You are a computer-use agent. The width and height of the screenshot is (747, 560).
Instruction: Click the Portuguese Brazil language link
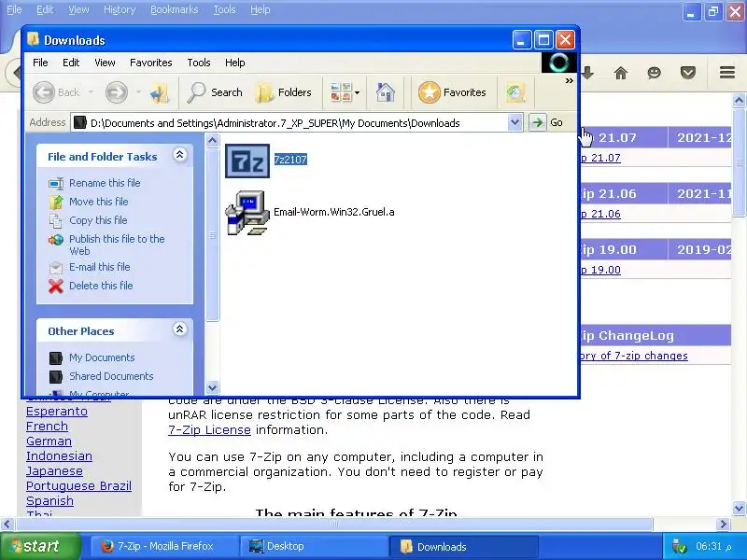(x=78, y=485)
